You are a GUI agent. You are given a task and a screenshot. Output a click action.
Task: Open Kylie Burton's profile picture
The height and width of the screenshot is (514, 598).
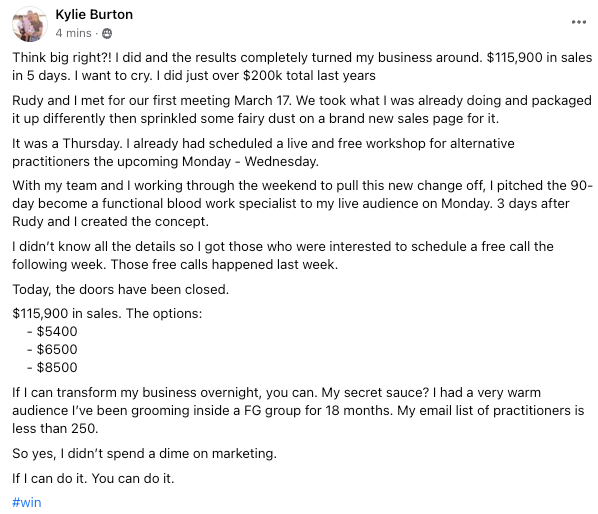(x=30, y=24)
